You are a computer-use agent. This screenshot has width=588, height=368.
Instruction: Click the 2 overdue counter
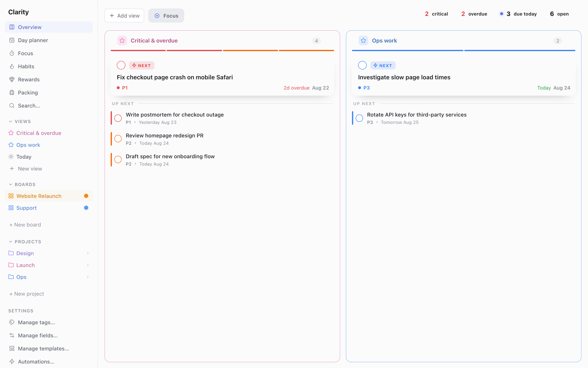point(474,14)
